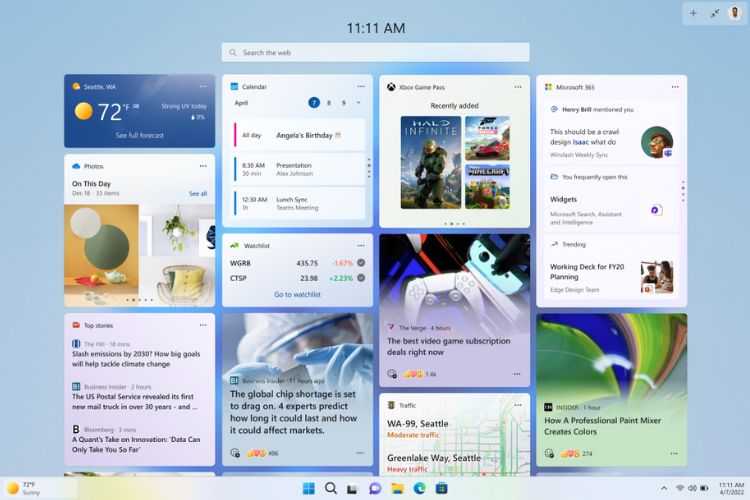
Task: Open The Hill climate change story
Action: coord(136,354)
